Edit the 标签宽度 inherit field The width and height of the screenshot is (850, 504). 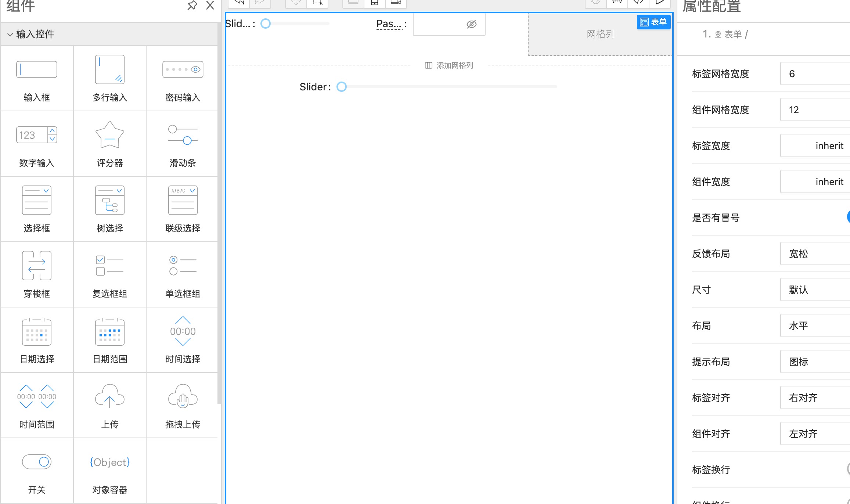coord(815,146)
